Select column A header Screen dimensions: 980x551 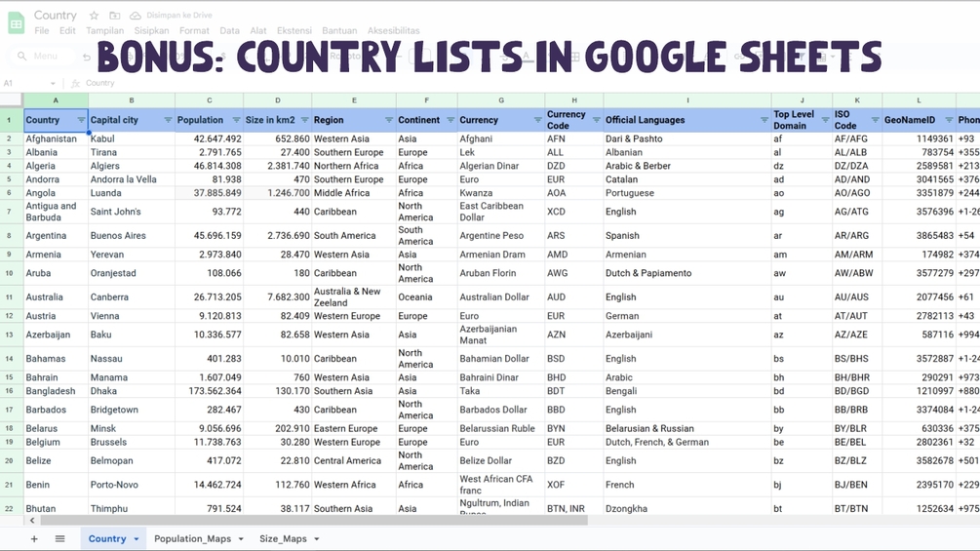click(56, 99)
